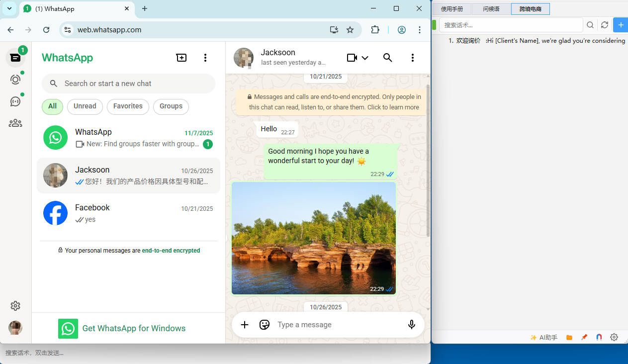Open the Chats icon in WhatsApp sidebar

coord(15,57)
